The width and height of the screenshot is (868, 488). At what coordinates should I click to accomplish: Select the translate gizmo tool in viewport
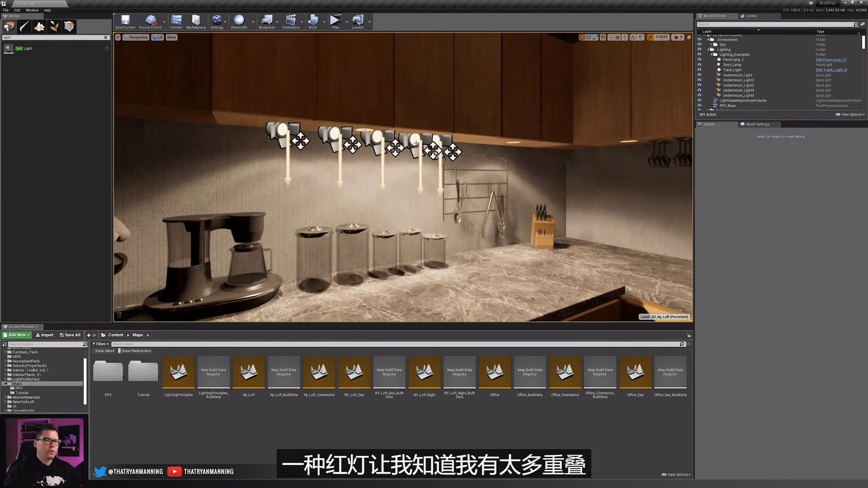point(582,37)
